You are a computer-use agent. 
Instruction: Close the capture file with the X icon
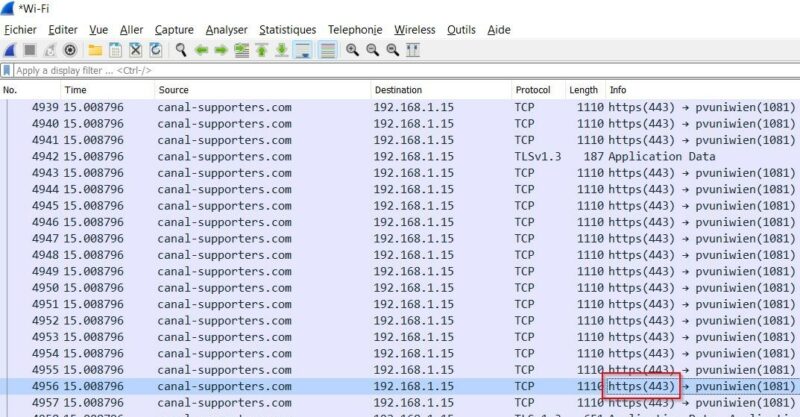pos(136,50)
